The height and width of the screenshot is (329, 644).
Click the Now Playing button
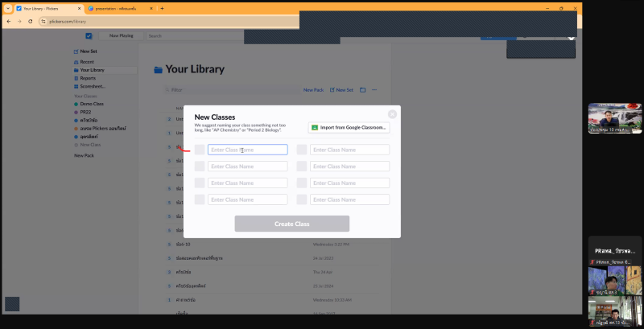click(122, 35)
